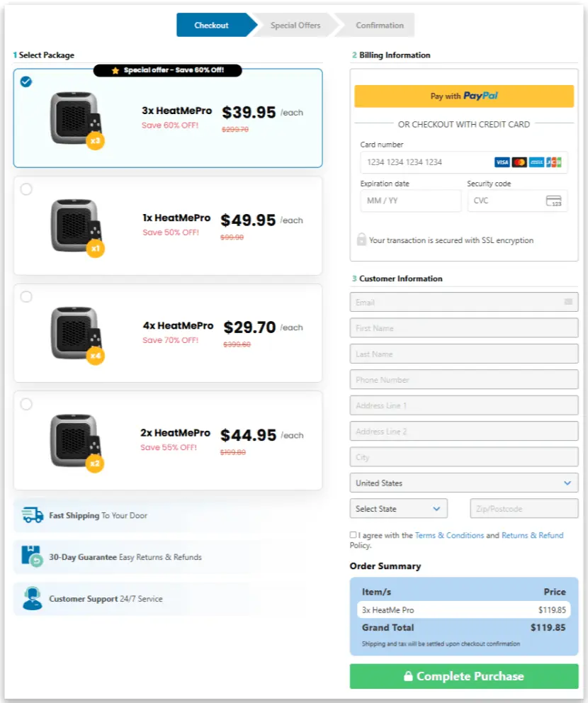The image size is (588, 703).
Task: Click the Visa card icon
Action: click(502, 162)
